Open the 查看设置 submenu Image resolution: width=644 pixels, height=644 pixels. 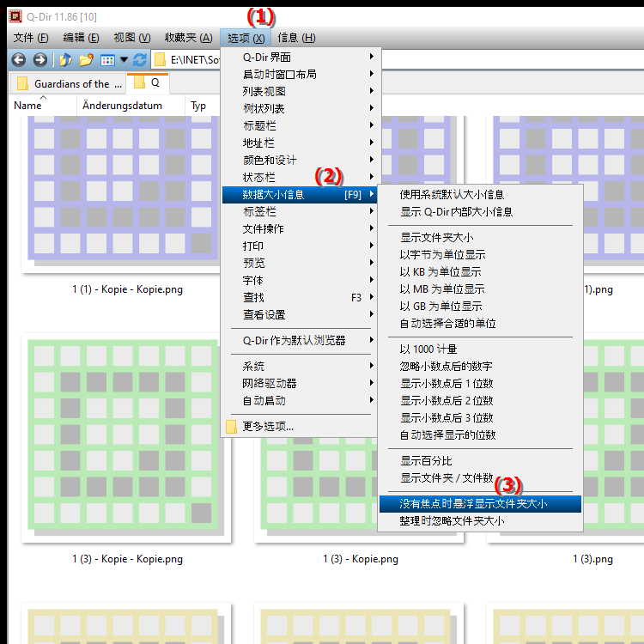coord(300,314)
